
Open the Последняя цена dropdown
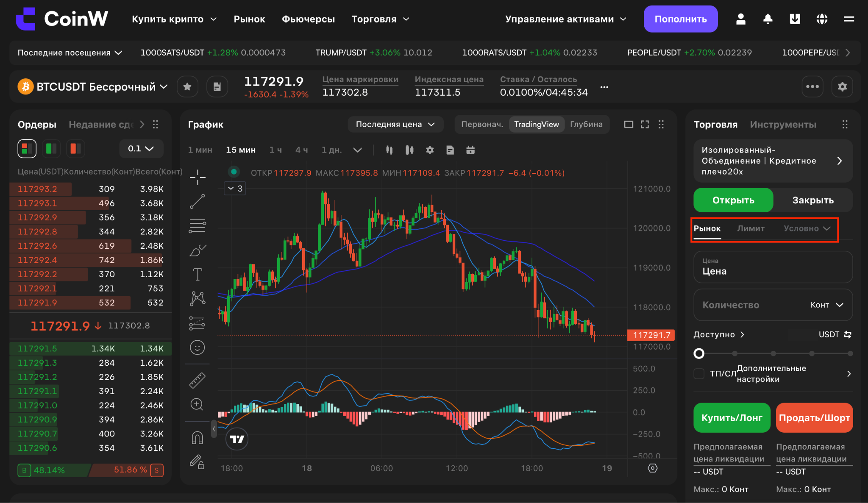pos(395,124)
